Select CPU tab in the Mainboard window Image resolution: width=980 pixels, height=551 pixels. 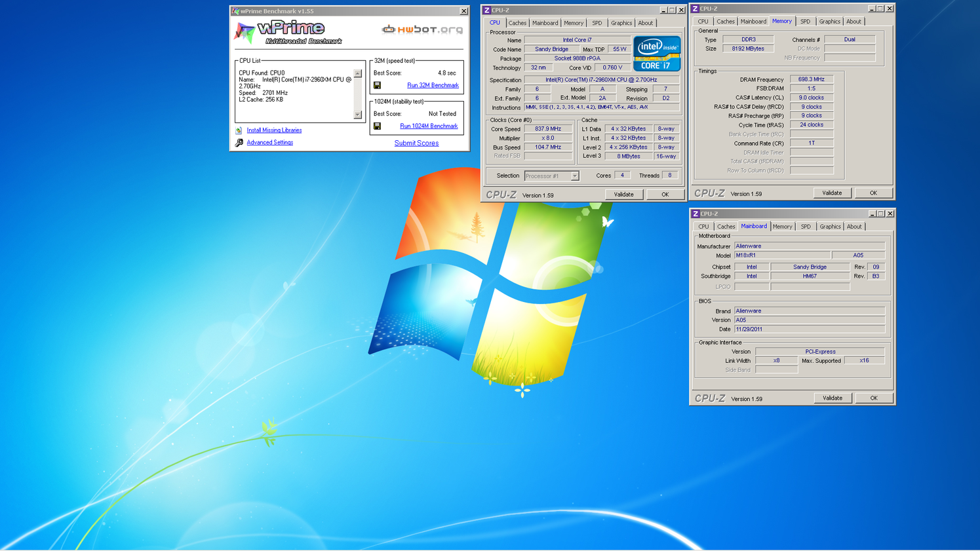coord(703,227)
